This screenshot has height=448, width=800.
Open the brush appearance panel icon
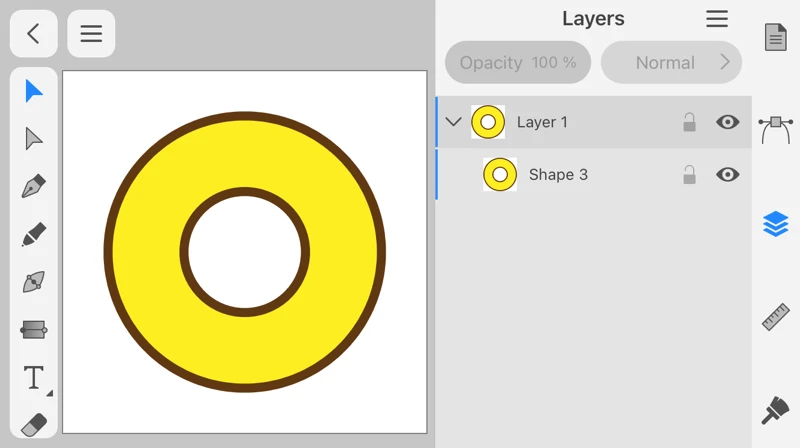pyautogui.click(x=775, y=410)
